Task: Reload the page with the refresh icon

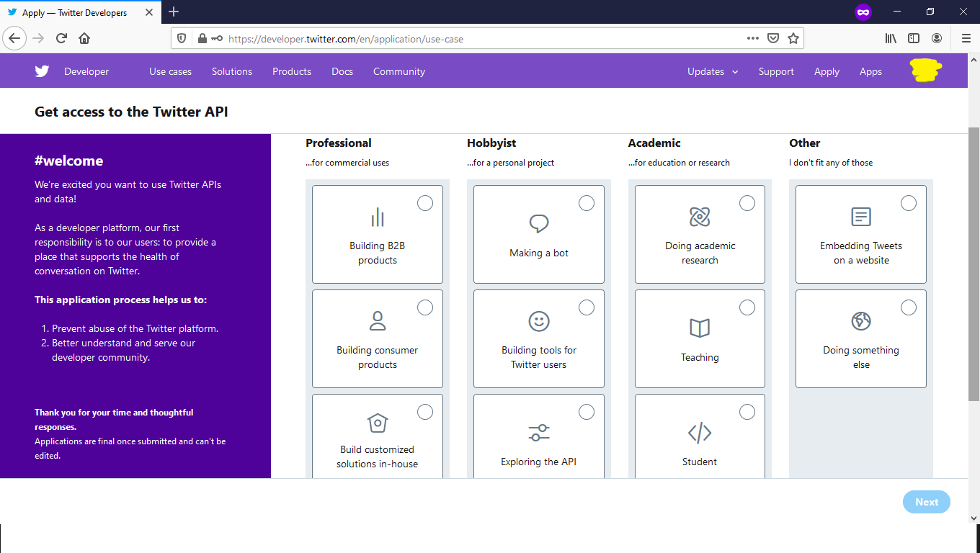Action: [61, 38]
